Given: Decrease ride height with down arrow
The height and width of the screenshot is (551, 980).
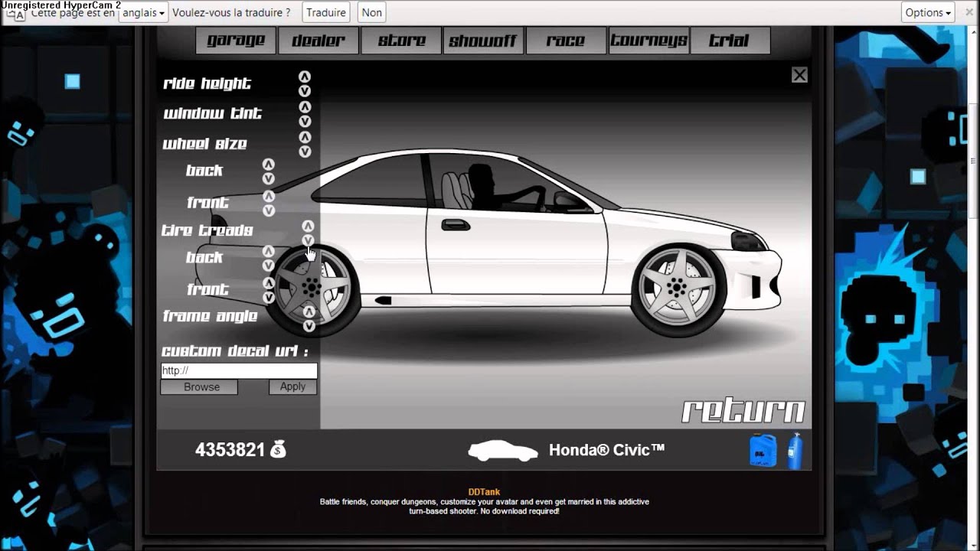Looking at the screenshot, I should coord(305,91).
